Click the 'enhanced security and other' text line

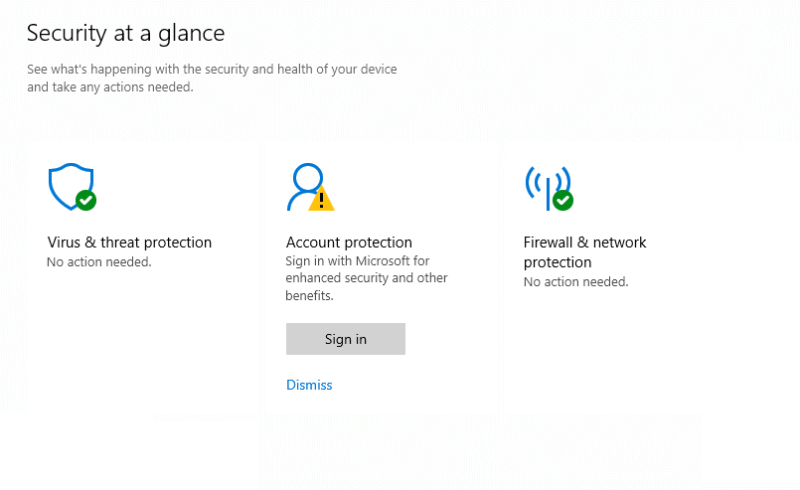point(366,278)
